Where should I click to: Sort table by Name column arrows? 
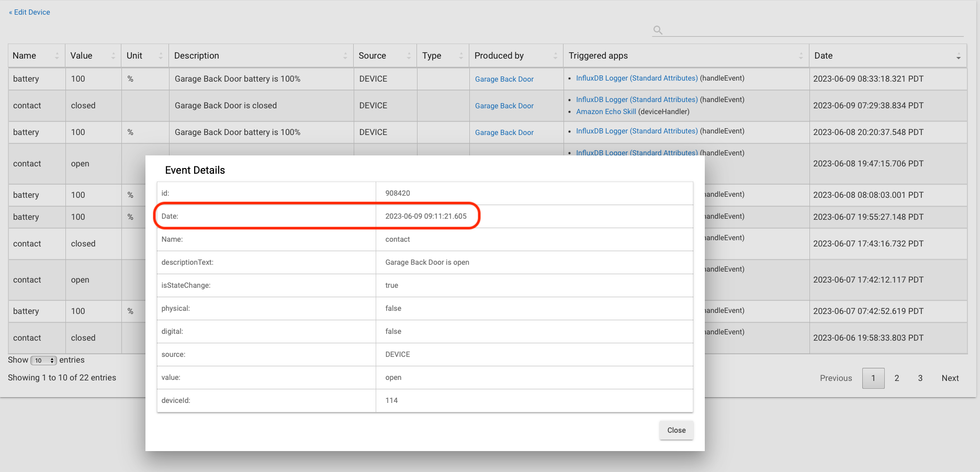(57, 56)
